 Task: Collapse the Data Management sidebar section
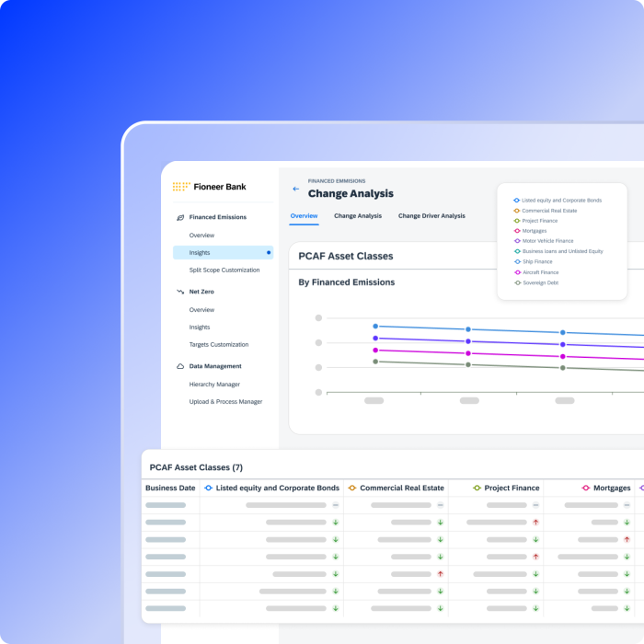215,366
